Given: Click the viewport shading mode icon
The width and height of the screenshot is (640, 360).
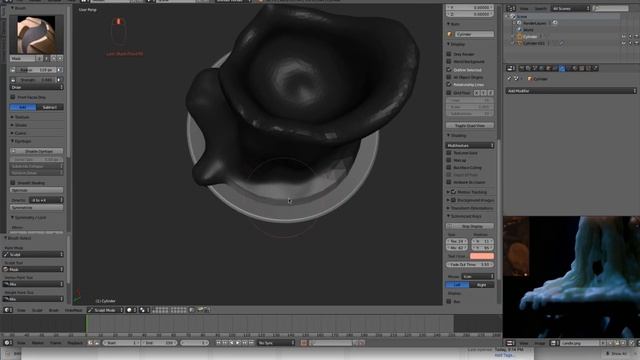Looking at the screenshot, I should coord(131,310).
